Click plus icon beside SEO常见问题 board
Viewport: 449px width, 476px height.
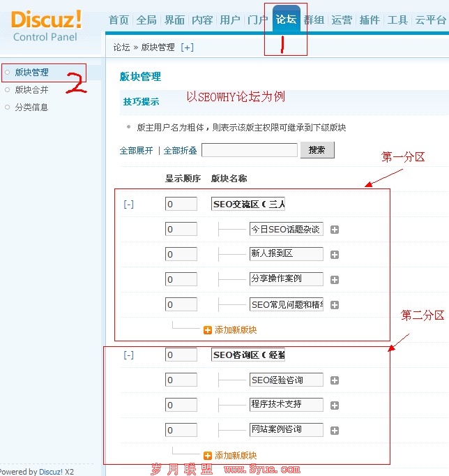[x=335, y=305]
